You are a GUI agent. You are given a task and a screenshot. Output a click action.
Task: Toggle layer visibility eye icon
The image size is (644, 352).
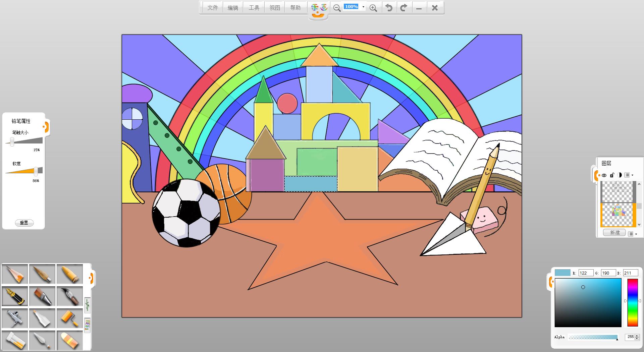[604, 175]
